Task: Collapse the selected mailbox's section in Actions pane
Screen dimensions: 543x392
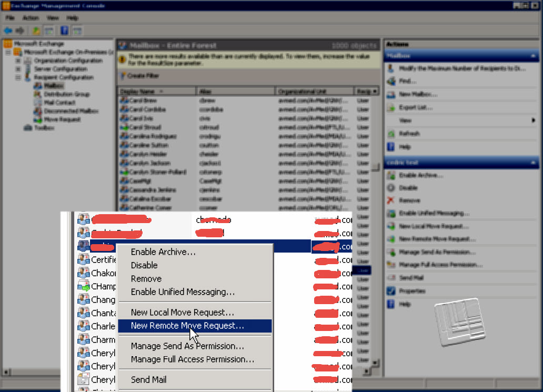Action: click(x=533, y=163)
